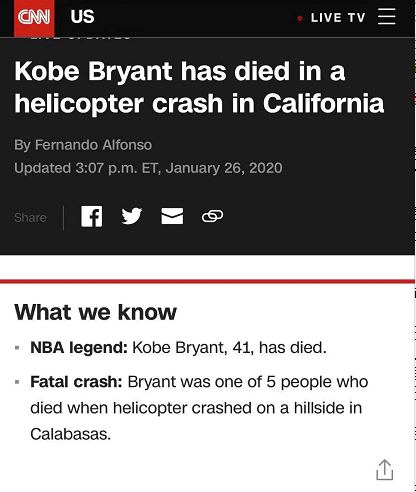
Task: Select the "What we know" heading
Action: click(95, 312)
